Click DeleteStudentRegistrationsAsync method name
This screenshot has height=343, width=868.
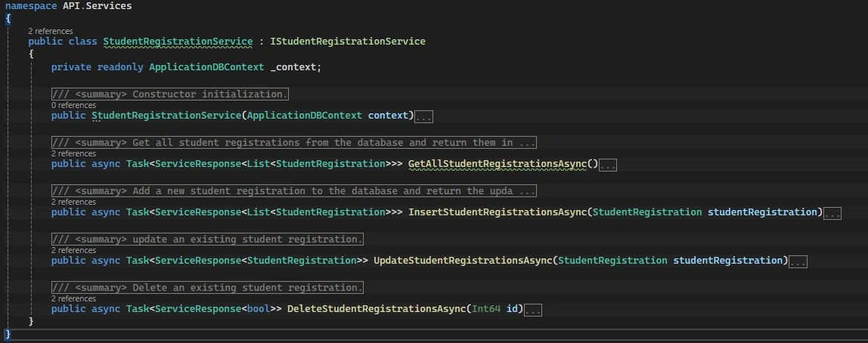pyautogui.click(x=377, y=309)
